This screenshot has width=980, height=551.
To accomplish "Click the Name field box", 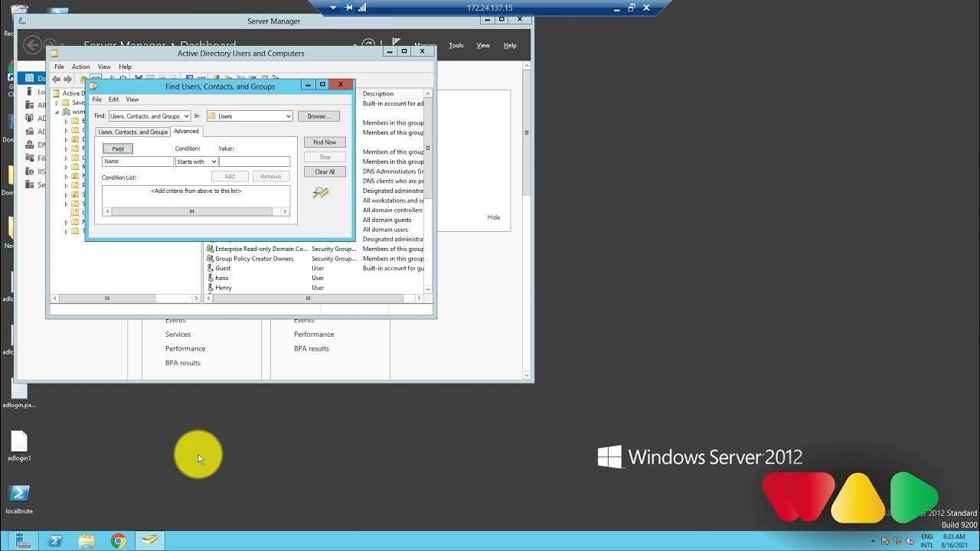I will pyautogui.click(x=138, y=161).
